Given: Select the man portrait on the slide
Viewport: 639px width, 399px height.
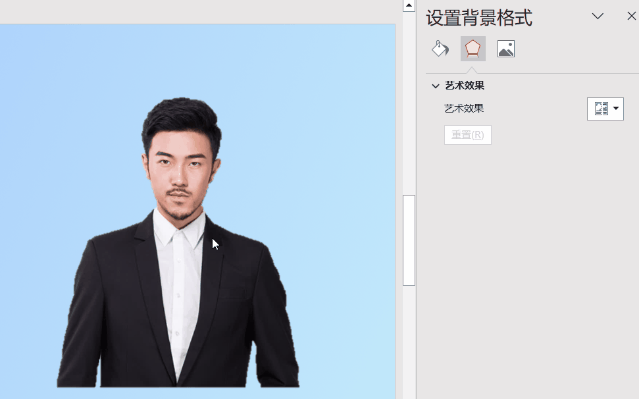Looking at the screenshot, I should point(178,242).
